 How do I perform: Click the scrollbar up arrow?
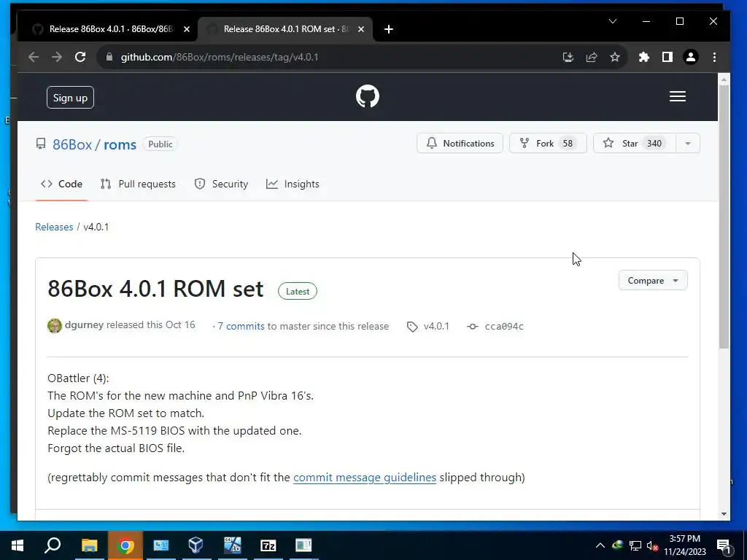724,79
